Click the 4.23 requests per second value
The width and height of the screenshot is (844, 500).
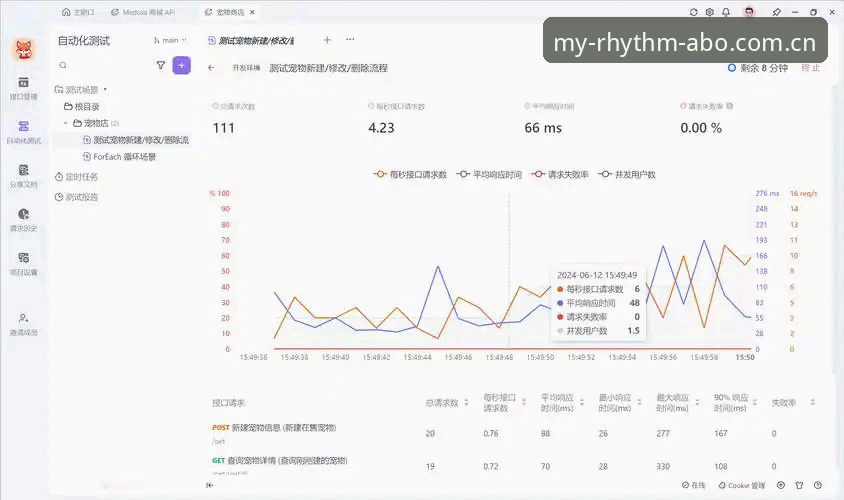click(x=381, y=128)
